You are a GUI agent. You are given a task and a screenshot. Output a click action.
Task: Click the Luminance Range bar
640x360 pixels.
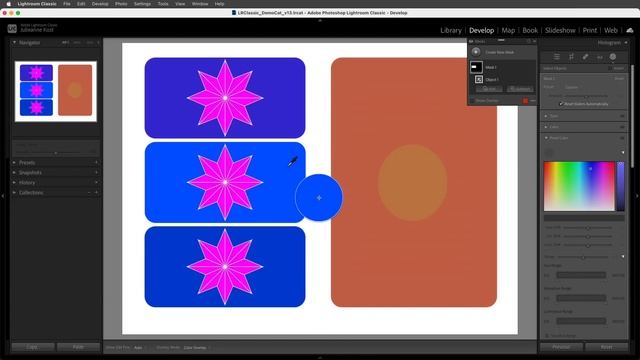click(581, 321)
